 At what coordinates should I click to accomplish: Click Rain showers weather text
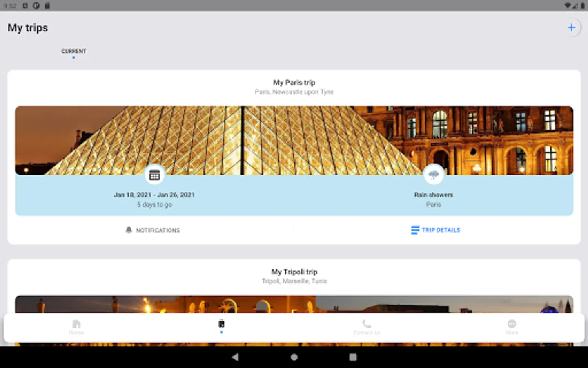point(433,195)
